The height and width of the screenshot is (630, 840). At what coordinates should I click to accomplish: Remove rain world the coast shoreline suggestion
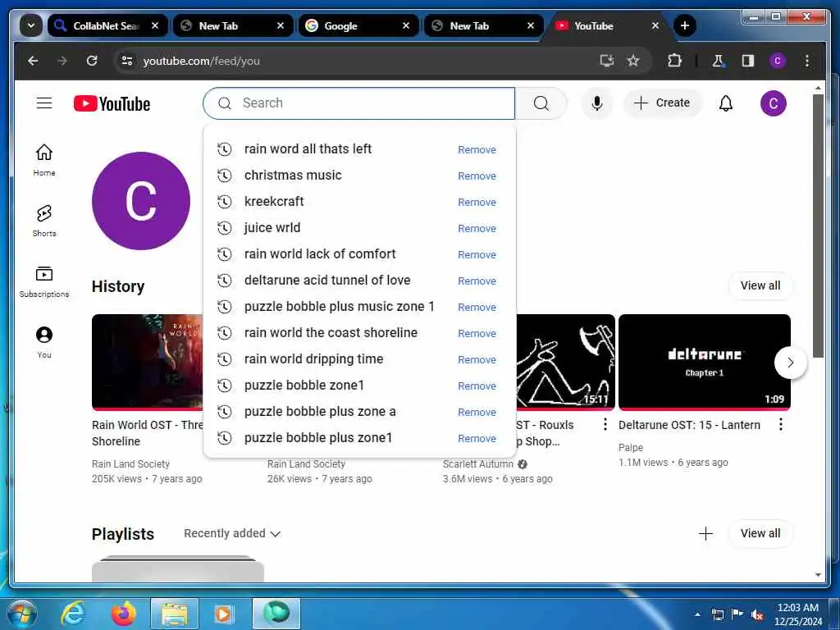(477, 333)
